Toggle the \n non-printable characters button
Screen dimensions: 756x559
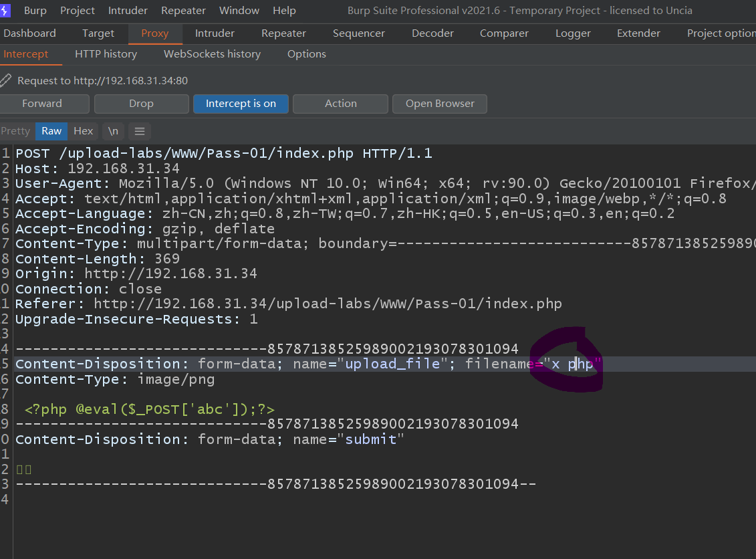tap(113, 131)
